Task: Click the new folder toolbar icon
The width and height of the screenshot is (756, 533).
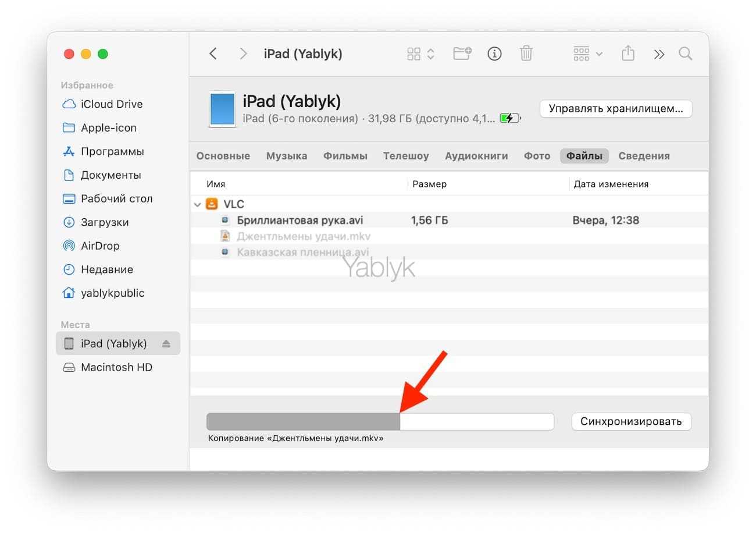Action: 462,54
